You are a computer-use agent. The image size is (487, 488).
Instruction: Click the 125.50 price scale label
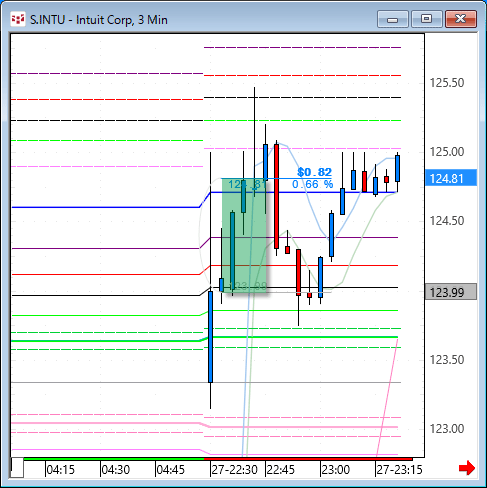coord(447,83)
